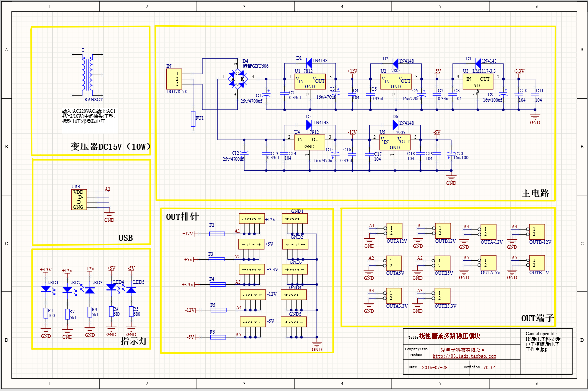Select the U1 7812 regulator block
The image size is (588, 391).
310,81
